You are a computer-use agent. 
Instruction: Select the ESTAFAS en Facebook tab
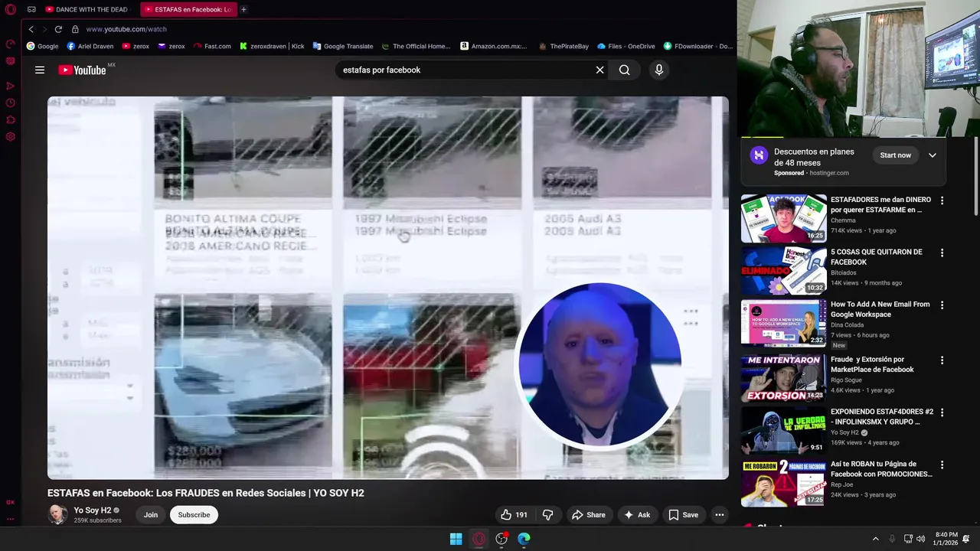click(189, 9)
